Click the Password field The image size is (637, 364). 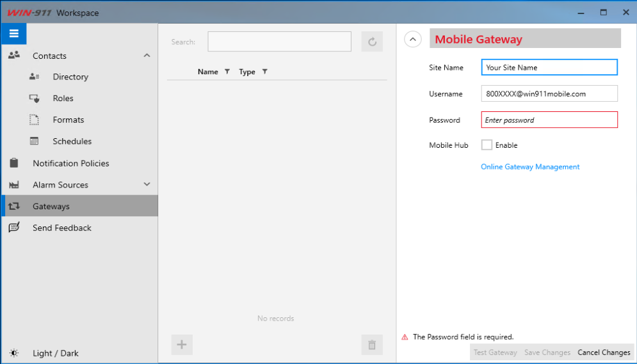click(549, 120)
